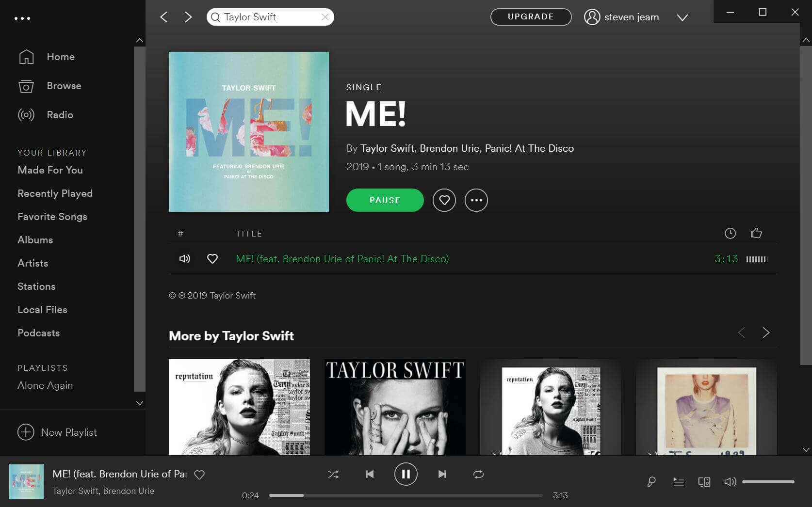Open Radio in the sidebar

pos(60,115)
